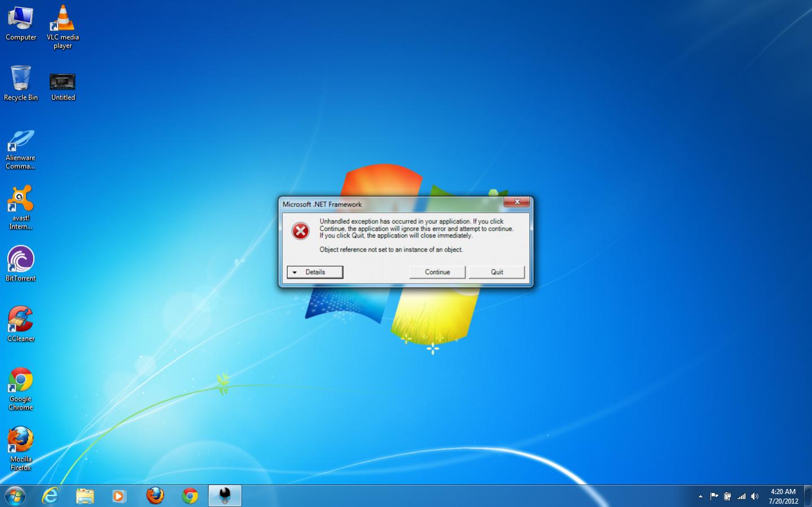The width and height of the screenshot is (812, 507).
Task: Open Windows Media Player from the taskbar
Action: [x=119, y=496]
